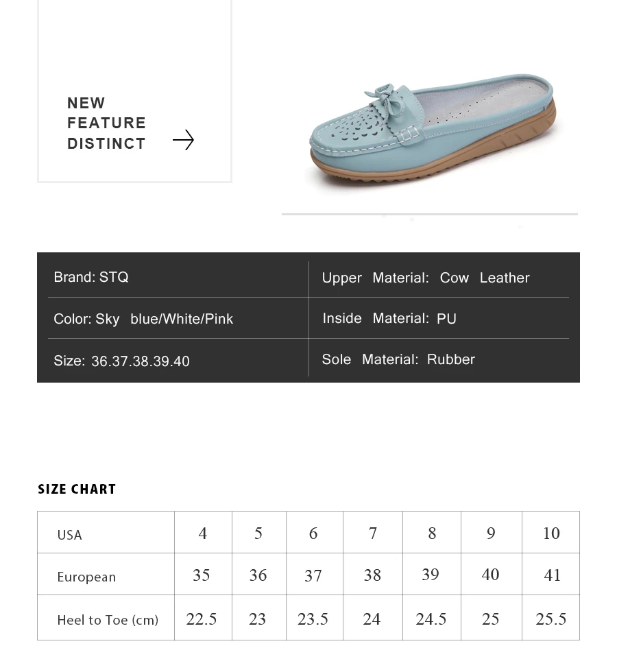Click the 22.5 heel to toe cell
The height and width of the screenshot is (672, 617).
click(x=202, y=619)
